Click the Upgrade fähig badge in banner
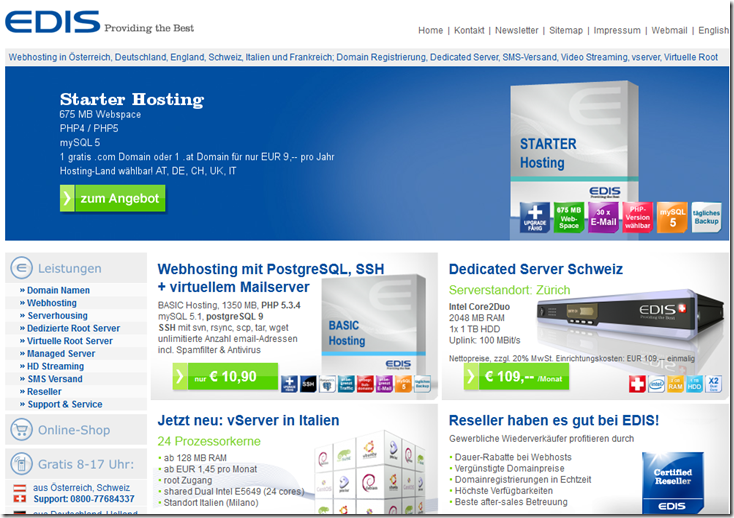734x518 pixels. point(535,218)
